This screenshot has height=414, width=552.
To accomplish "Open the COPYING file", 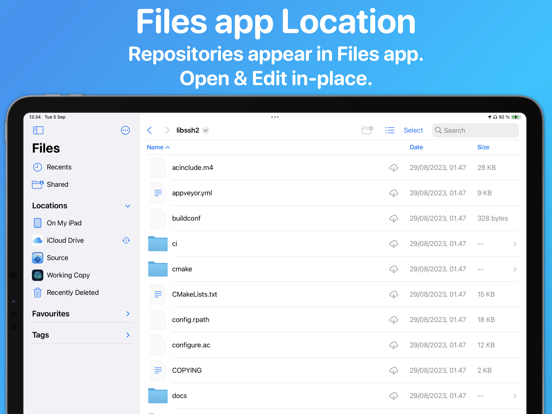I will pyautogui.click(x=333, y=370).
